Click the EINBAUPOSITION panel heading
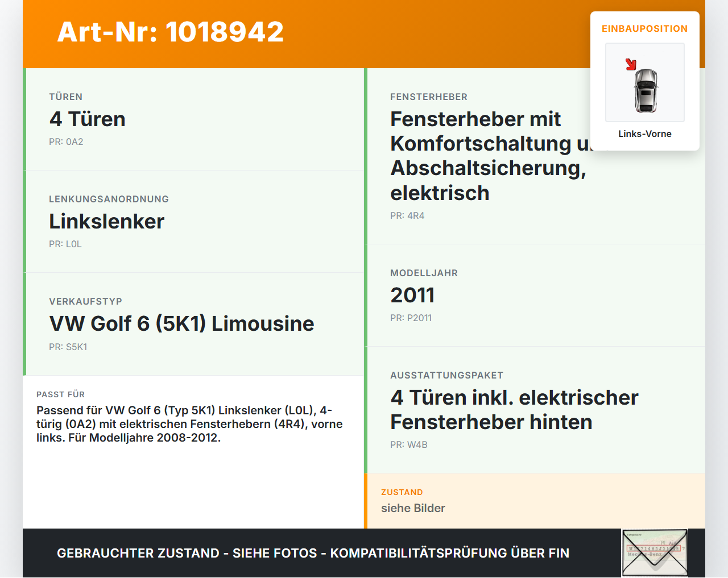This screenshot has width=728, height=578. click(645, 28)
